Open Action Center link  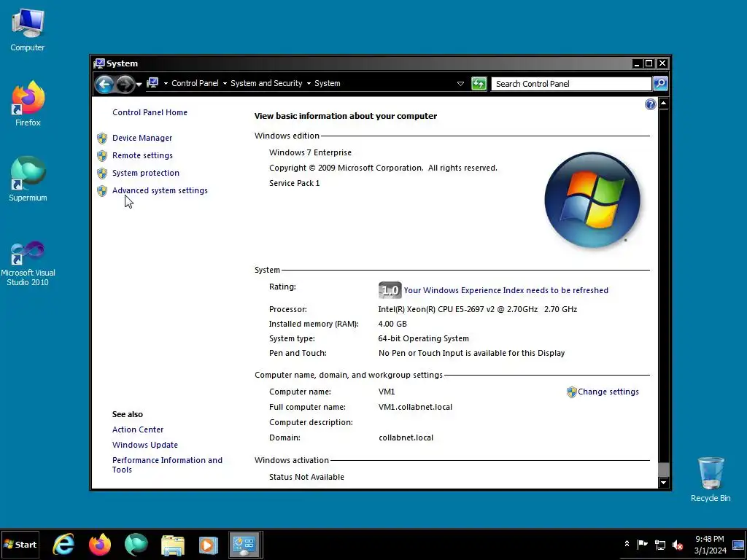(138, 429)
